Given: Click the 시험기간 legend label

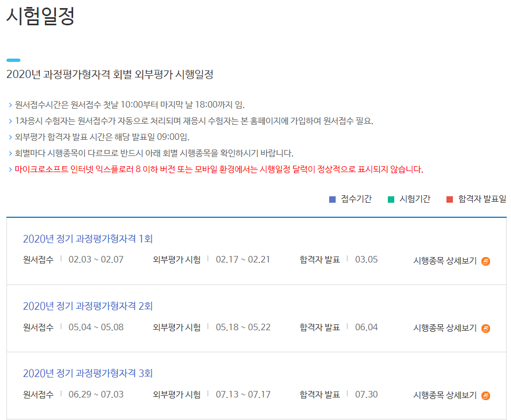Looking at the screenshot, I should click(415, 199).
